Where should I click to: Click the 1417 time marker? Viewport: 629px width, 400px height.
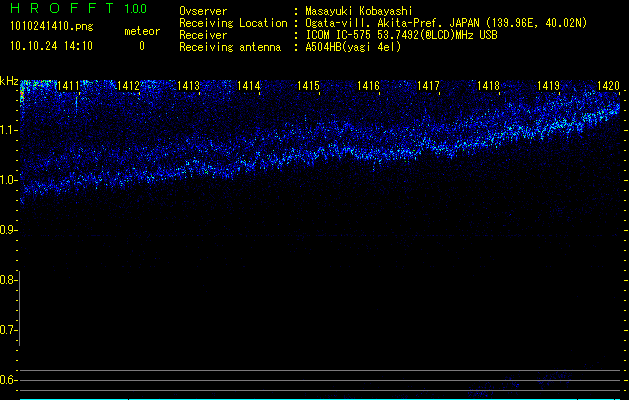coord(428,85)
